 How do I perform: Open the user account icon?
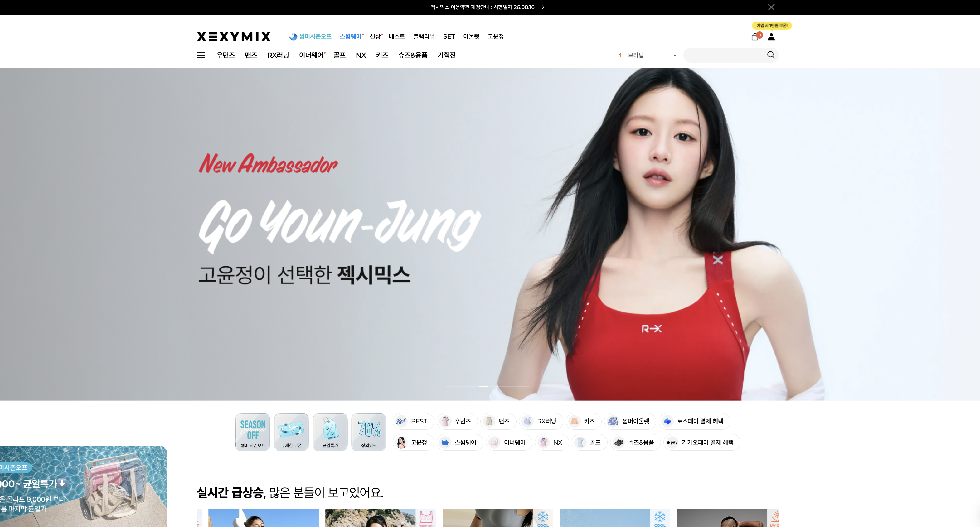pos(771,37)
